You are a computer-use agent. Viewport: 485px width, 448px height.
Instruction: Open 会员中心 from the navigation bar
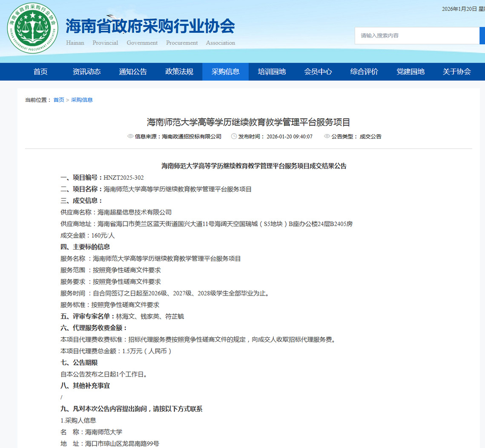pos(318,72)
